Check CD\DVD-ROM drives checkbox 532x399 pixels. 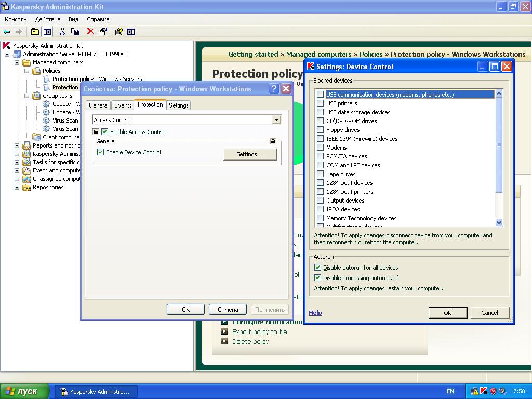tap(320, 121)
